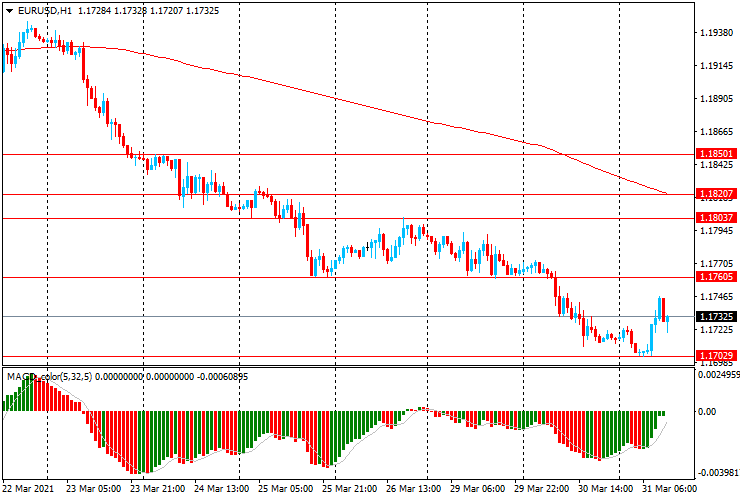Screen dimensions: 740x500
Task: Click the 25 Mar 21:00 time label
Action: click(x=350, y=488)
